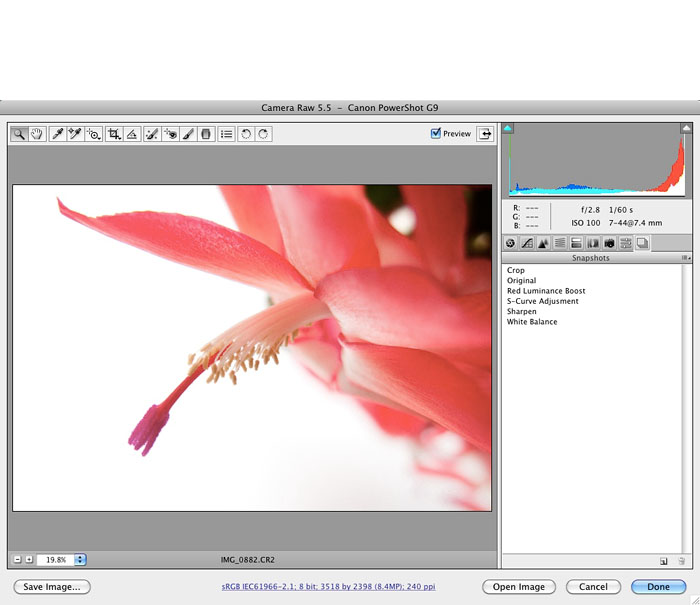Open workflow options link sRGB IEC61966-2.1
700x605 pixels.
click(x=328, y=586)
